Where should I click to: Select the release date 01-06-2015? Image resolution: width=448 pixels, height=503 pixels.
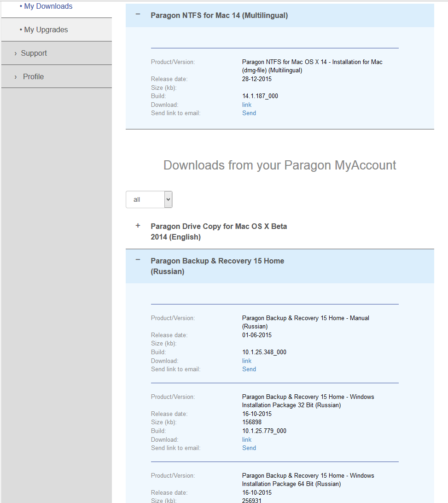coord(257,335)
